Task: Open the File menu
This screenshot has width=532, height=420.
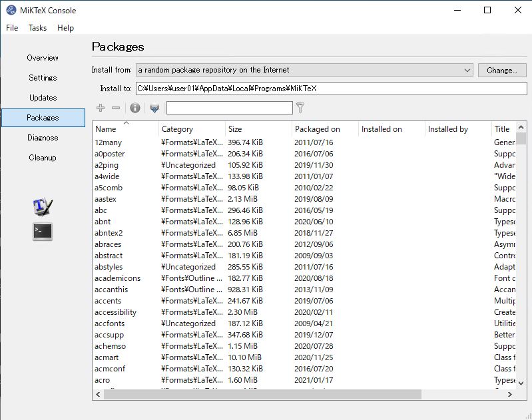Action: click(12, 28)
